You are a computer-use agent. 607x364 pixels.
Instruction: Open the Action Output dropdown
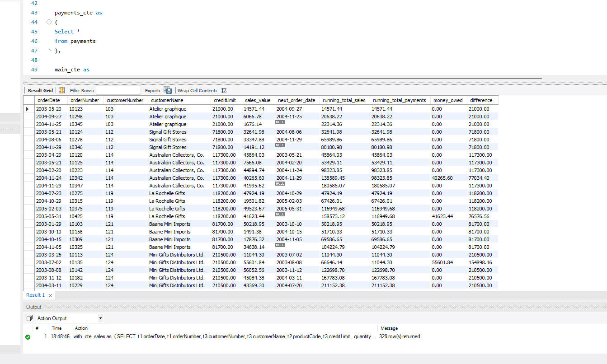click(x=100, y=318)
